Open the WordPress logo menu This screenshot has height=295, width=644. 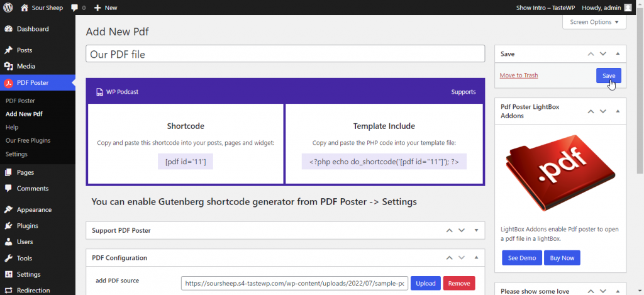pos(8,8)
